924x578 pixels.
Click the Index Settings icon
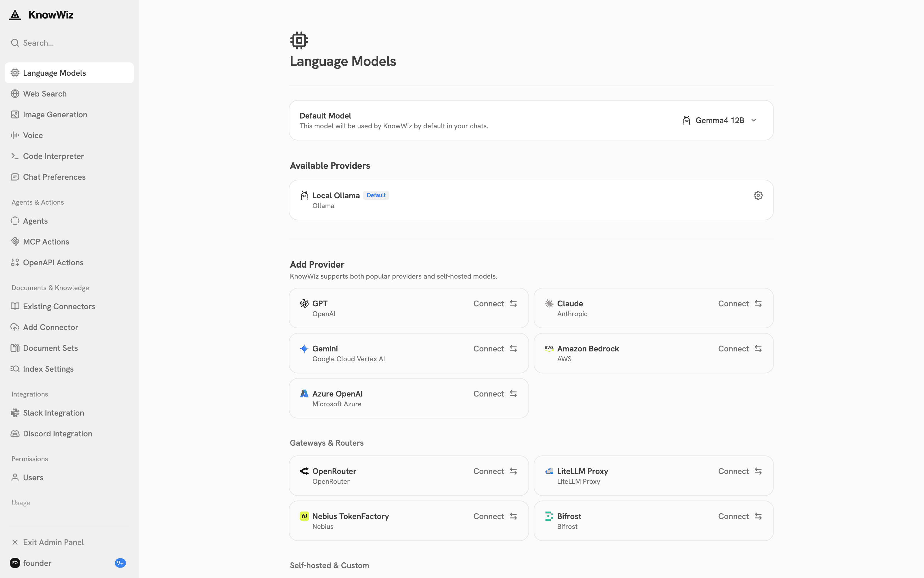(x=15, y=369)
